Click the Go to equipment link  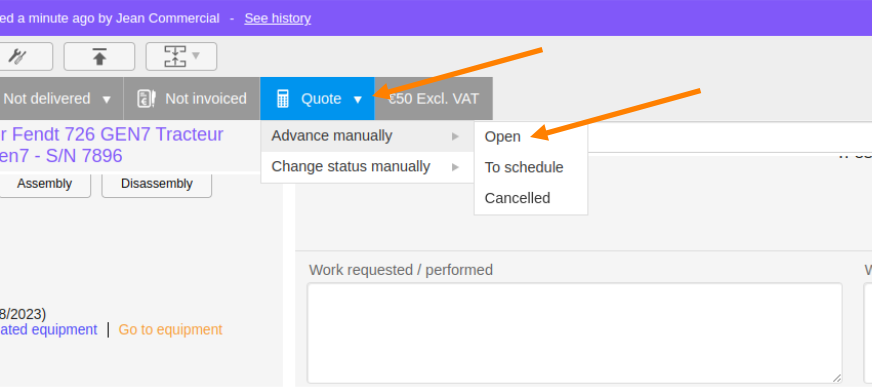pyautogui.click(x=170, y=330)
